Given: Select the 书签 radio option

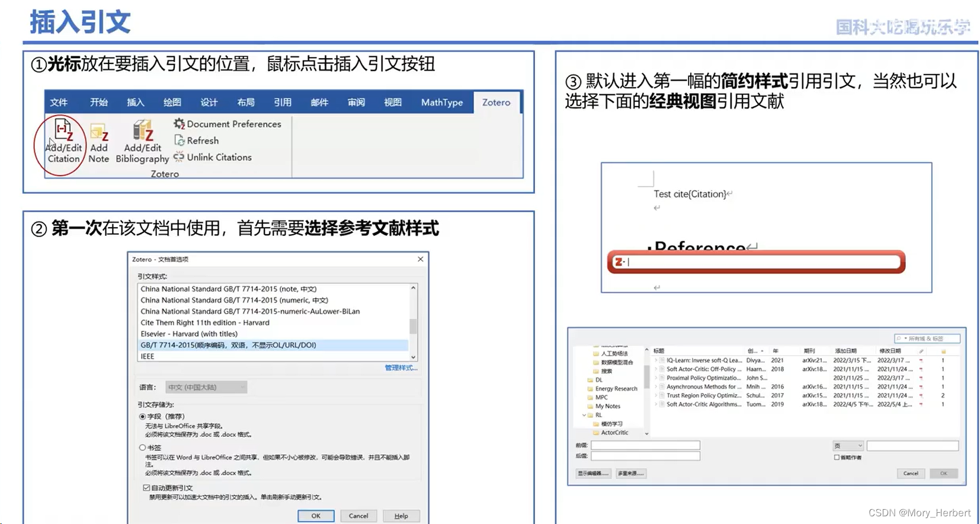Looking at the screenshot, I should [142, 448].
